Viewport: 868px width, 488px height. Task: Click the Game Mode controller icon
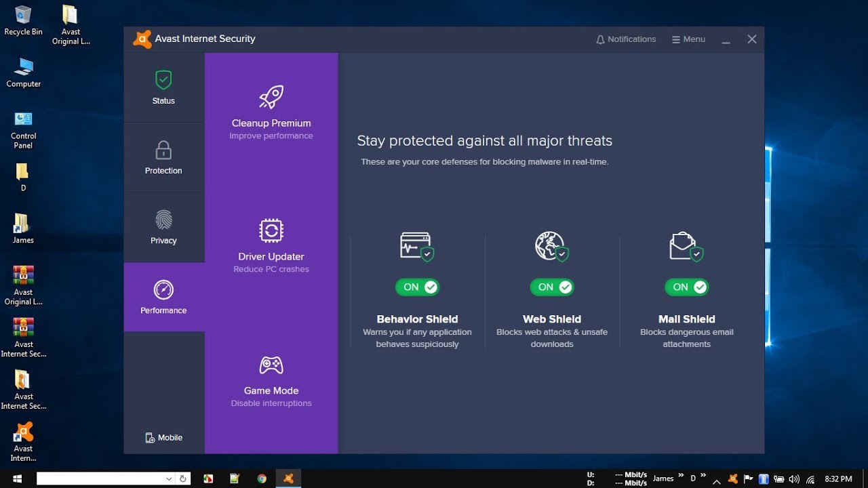click(271, 365)
